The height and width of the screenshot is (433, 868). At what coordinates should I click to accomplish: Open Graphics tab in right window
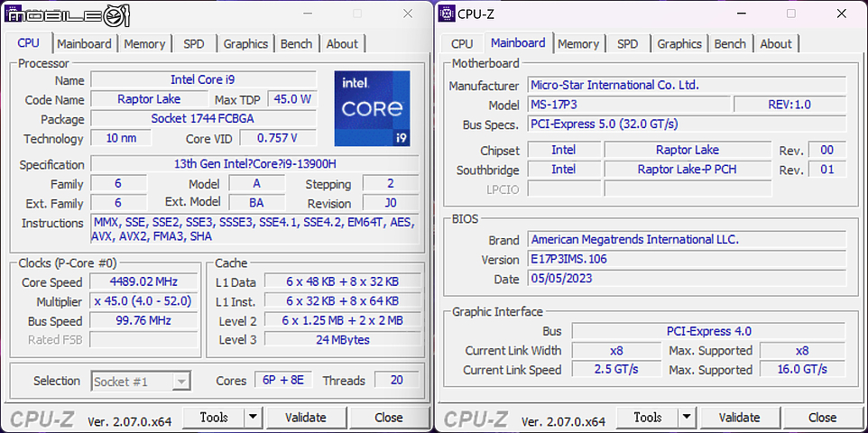tap(679, 43)
